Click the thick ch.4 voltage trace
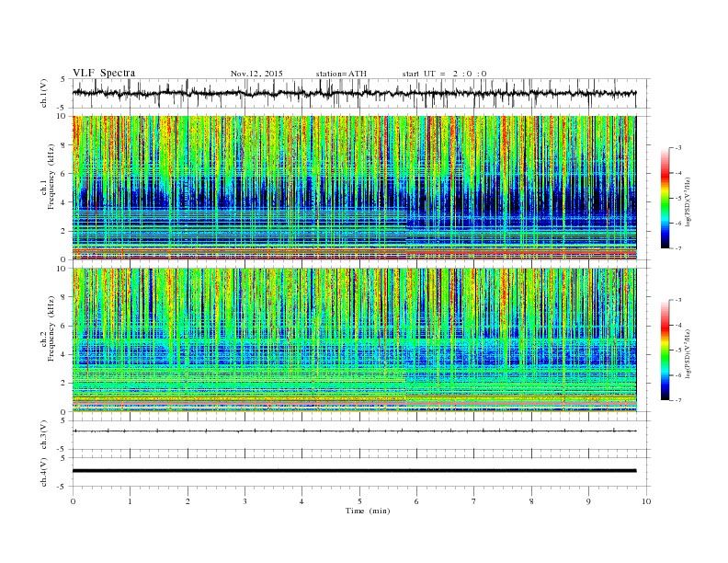The height and width of the screenshot is (563, 728). [354, 471]
